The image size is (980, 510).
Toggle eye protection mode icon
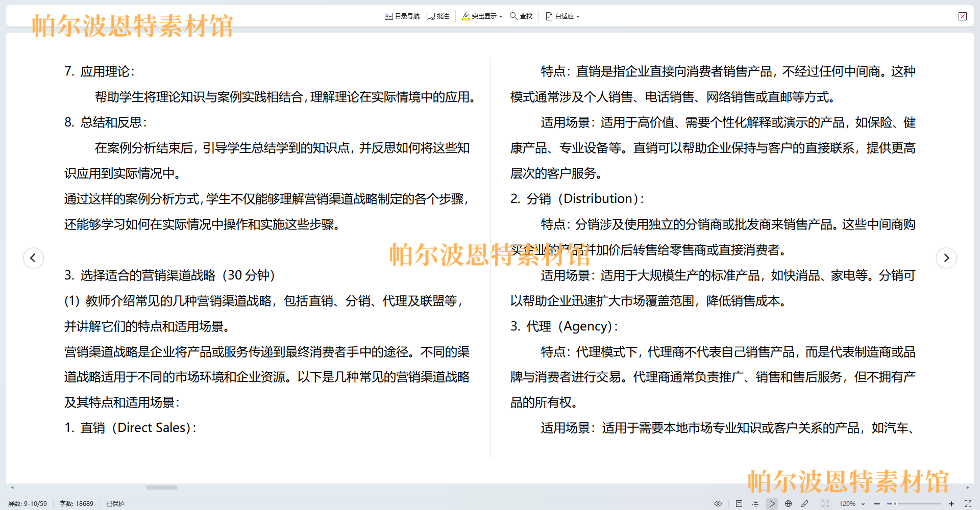coord(718,503)
